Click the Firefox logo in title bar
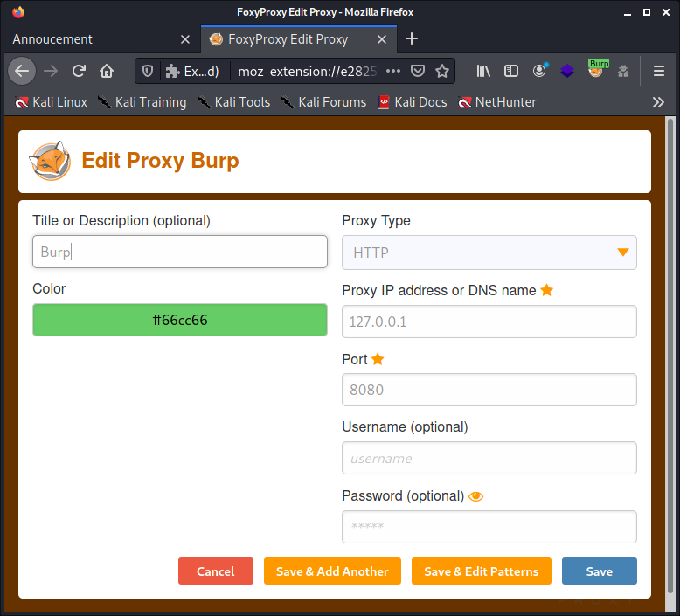680x616 pixels. pyautogui.click(x=18, y=12)
